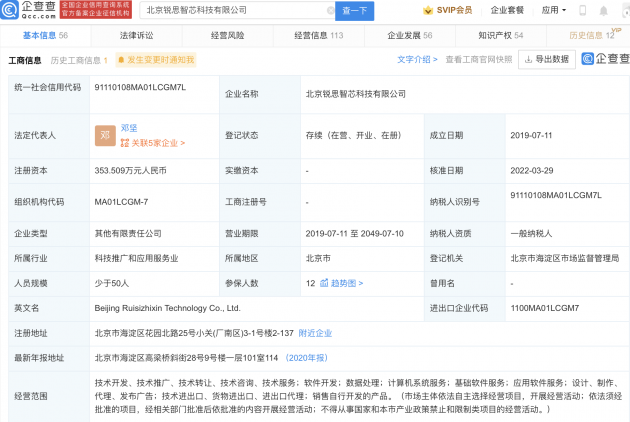Open the mobile phone app icon
The height and width of the screenshot is (422, 630).
click(x=582, y=10)
